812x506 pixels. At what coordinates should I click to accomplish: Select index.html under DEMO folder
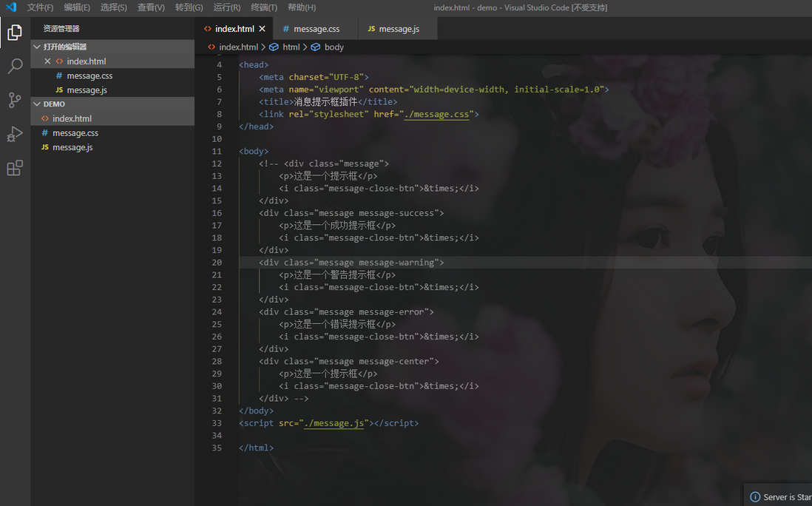[x=112, y=118]
